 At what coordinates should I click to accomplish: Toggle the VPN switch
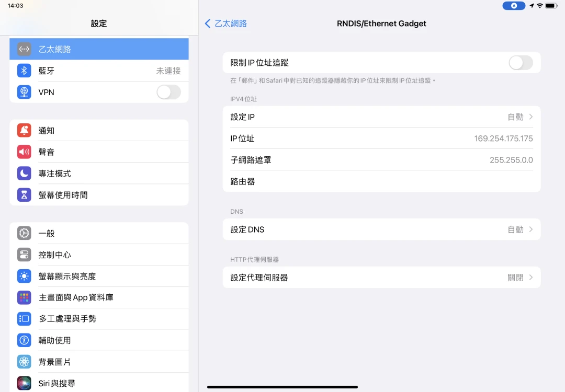tap(168, 92)
